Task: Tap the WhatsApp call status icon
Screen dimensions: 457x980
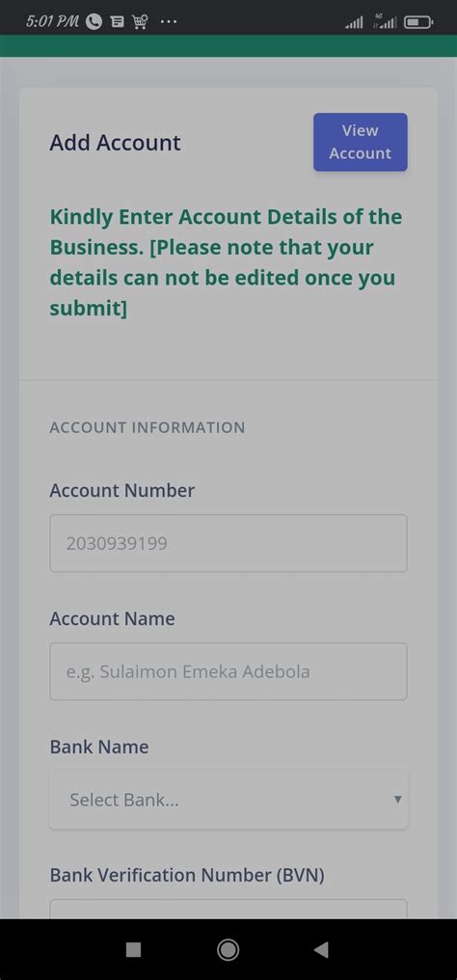Action: [x=94, y=22]
